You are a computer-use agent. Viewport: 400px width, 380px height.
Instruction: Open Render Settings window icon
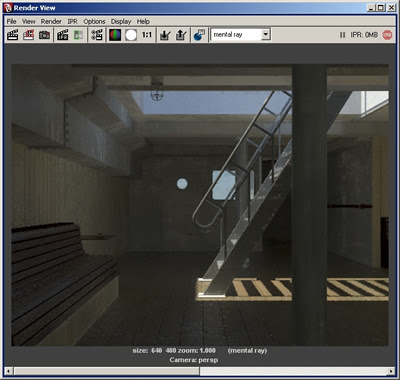[x=97, y=35]
